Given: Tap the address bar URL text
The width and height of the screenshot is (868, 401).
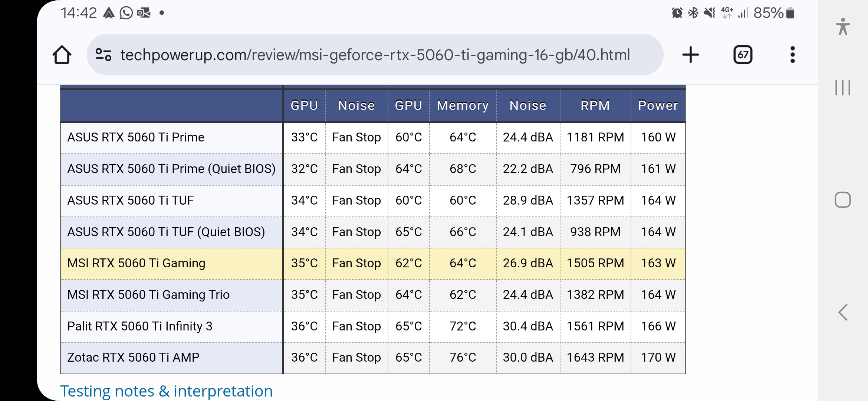Looking at the screenshot, I should click(x=375, y=55).
